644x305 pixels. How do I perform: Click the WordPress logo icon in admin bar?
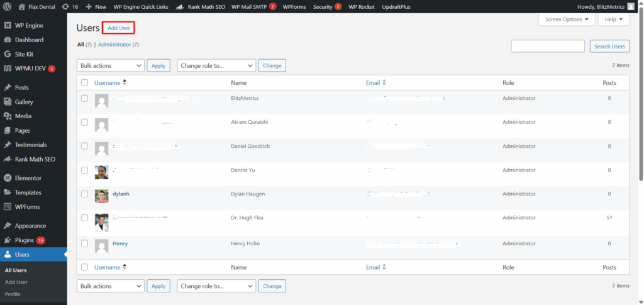8,6
